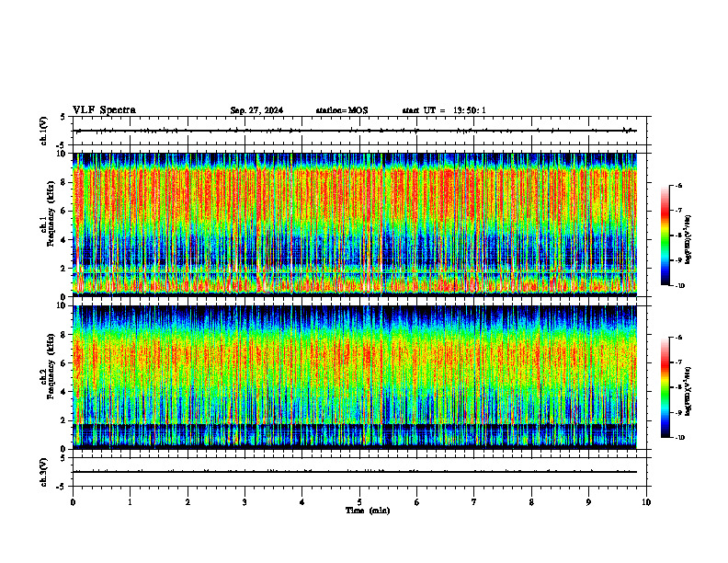Click the "5" tick on the time axis
This screenshot has width=728, height=563.
coord(359,502)
